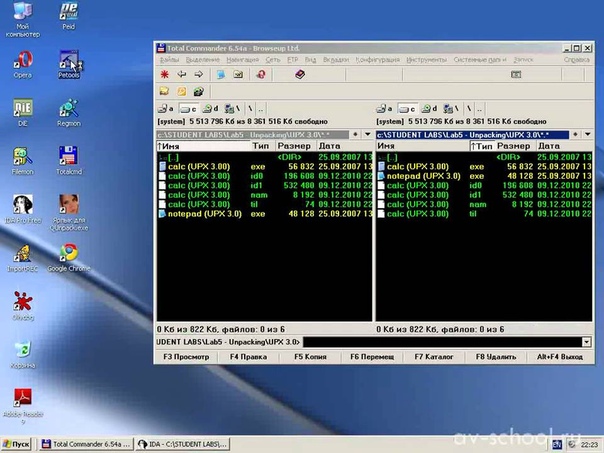This screenshot has width=604, height=453.
Task: Click into the command line input field
Action: 442,342
